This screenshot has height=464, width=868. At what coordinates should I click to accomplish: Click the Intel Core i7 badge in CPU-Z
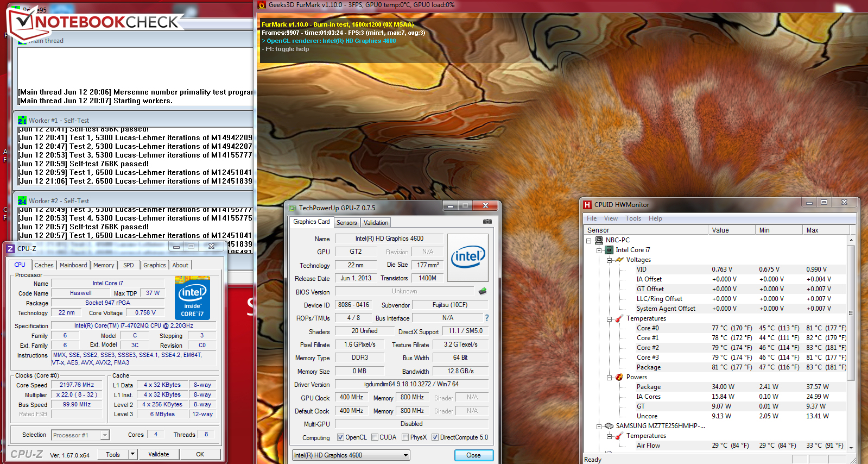coord(192,298)
